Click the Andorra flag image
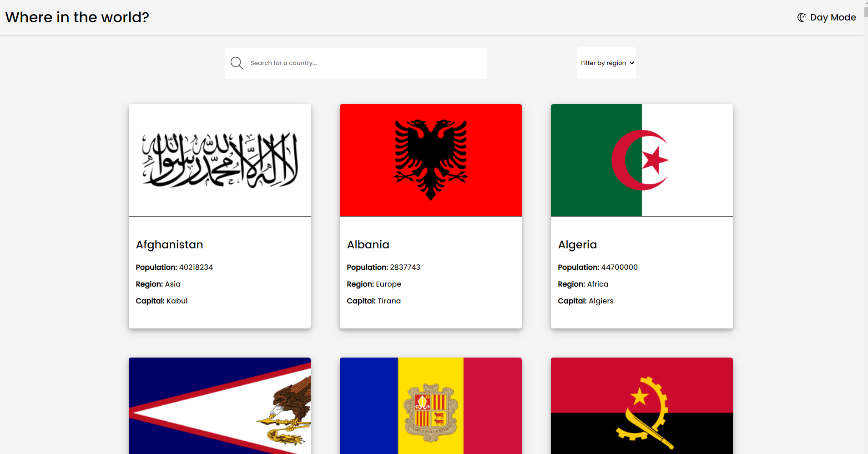Viewport: 868px width, 454px height. [x=430, y=406]
